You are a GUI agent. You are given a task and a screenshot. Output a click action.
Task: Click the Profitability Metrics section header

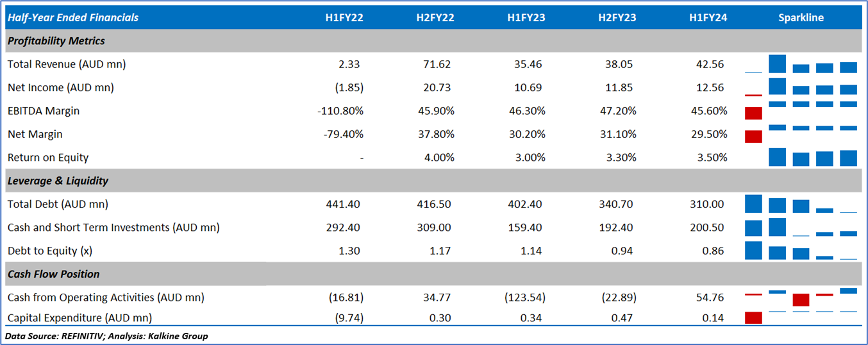(x=56, y=41)
